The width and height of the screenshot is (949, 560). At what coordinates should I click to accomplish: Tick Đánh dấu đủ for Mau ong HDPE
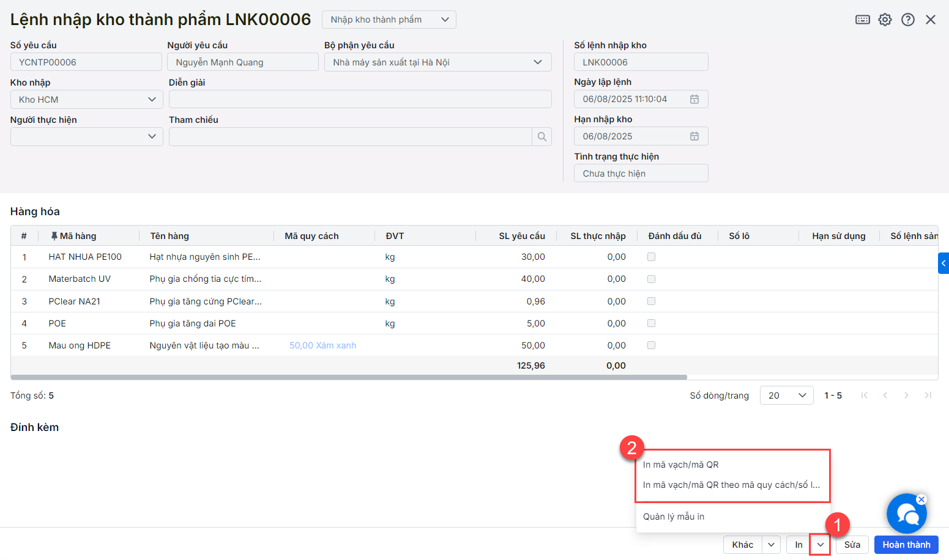tap(651, 345)
